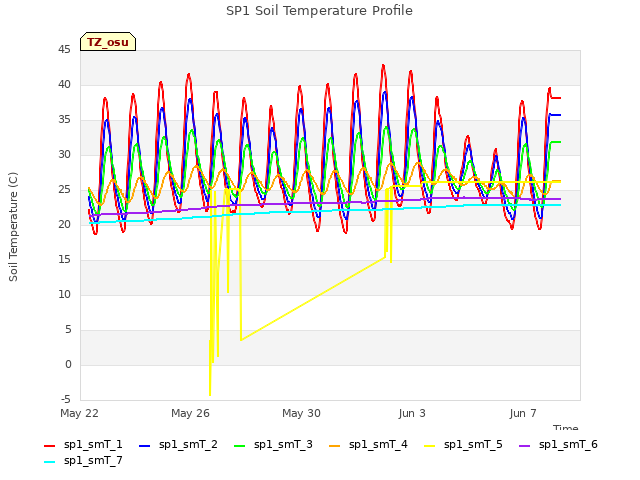Click the May 30 x-axis label
The image size is (640, 480).
tap(302, 413)
